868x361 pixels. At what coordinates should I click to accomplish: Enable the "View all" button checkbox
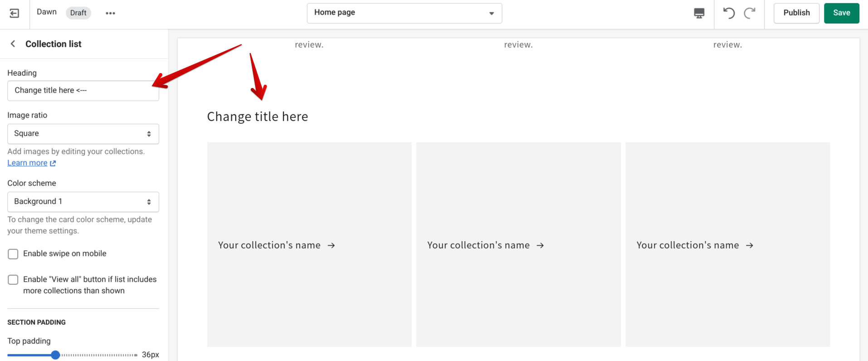pyautogui.click(x=13, y=280)
